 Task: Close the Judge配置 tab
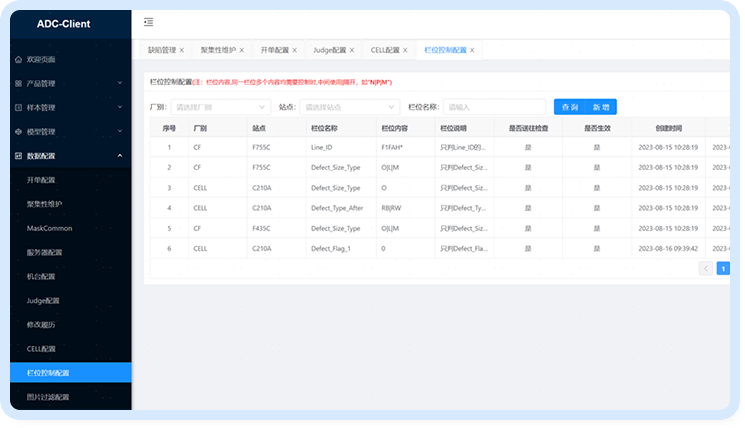coord(352,50)
